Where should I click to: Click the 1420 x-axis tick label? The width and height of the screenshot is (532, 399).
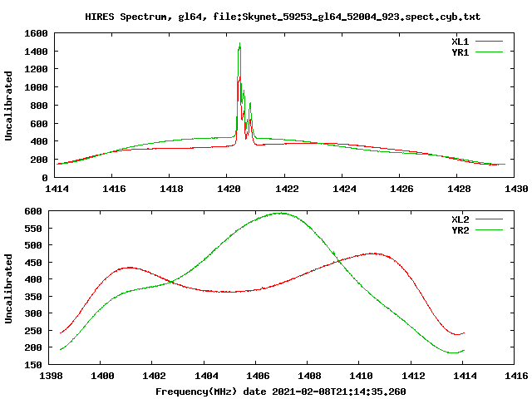[229, 189]
